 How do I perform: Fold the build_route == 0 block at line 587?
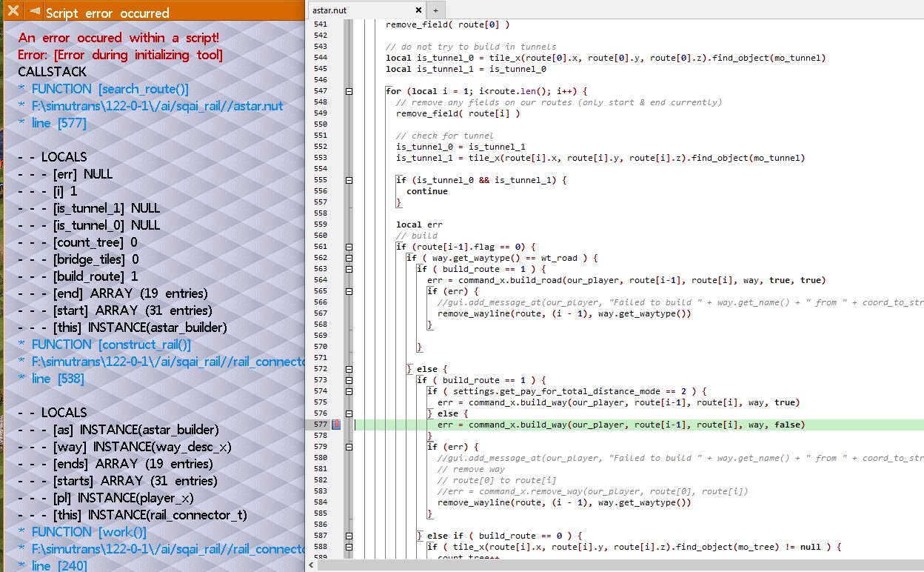[349, 536]
